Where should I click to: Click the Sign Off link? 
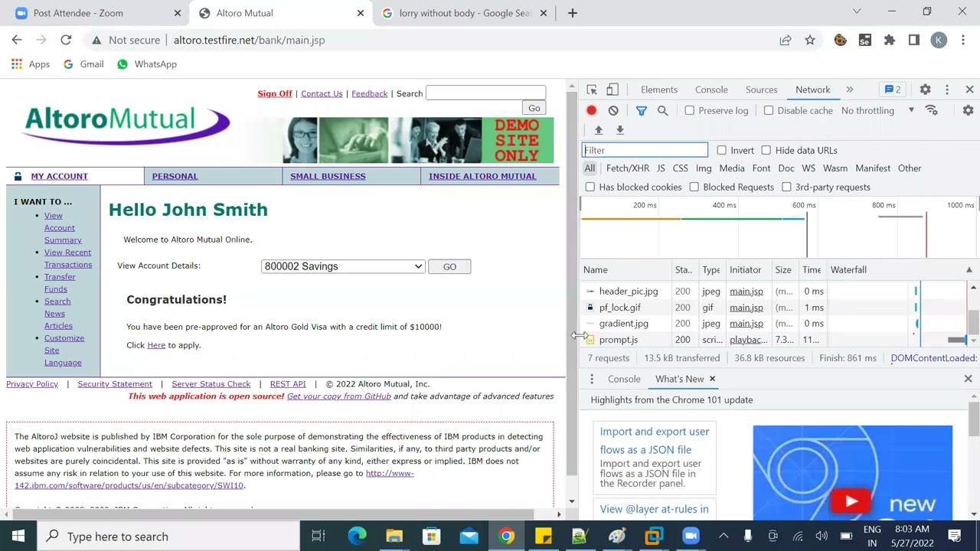(x=275, y=93)
